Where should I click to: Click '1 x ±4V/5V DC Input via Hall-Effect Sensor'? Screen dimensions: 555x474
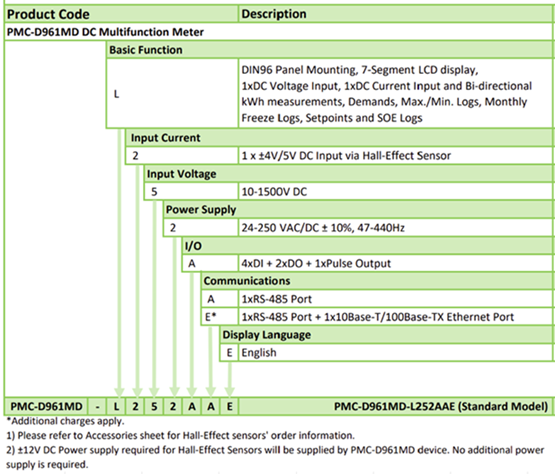coord(346,156)
